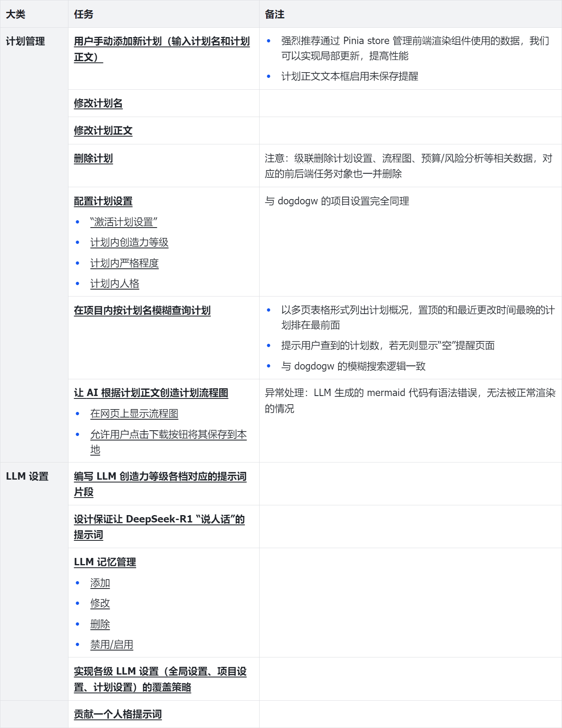Open link 用户手动添加新计划
The image size is (562, 728).
click(162, 49)
